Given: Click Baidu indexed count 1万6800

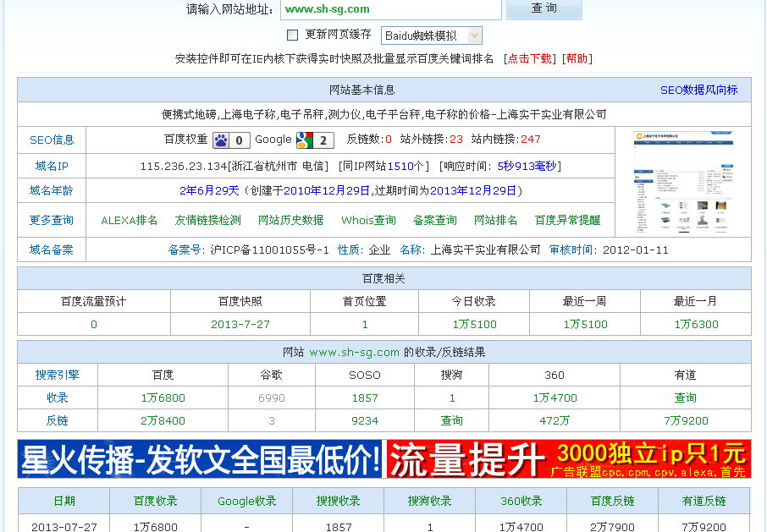Looking at the screenshot, I should tap(163, 398).
